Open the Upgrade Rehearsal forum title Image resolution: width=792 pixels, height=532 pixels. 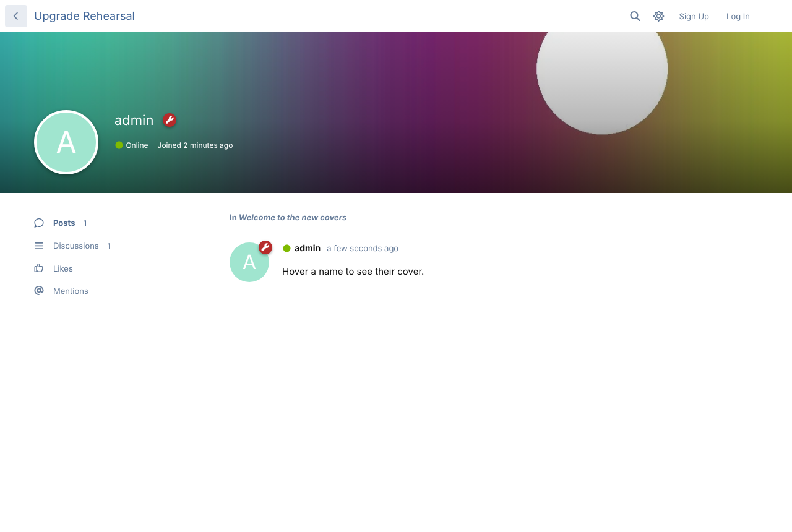[x=84, y=16]
